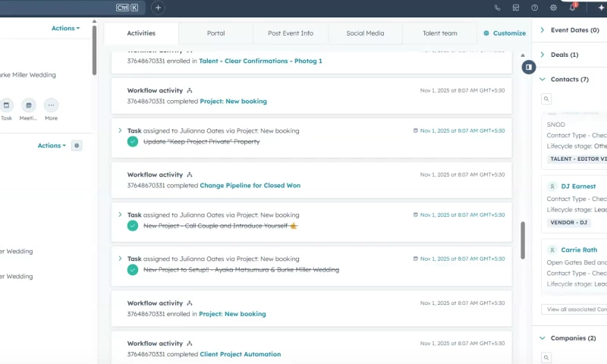The width and height of the screenshot is (607, 364).
Task: Toggle completion of Call Couple and Introduce Yourself task
Action: (133, 225)
